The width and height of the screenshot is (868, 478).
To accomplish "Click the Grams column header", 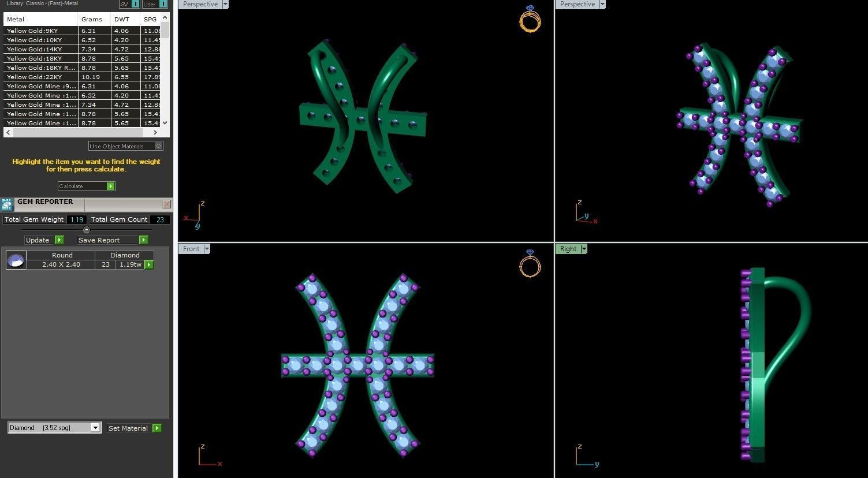I will tap(95, 19).
